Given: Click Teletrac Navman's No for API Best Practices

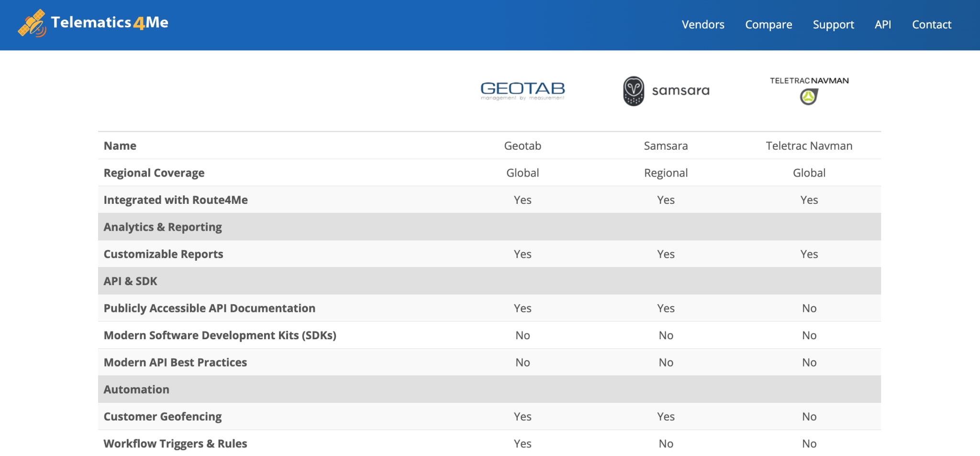Looking at the screenshot, I should (809, 362).
